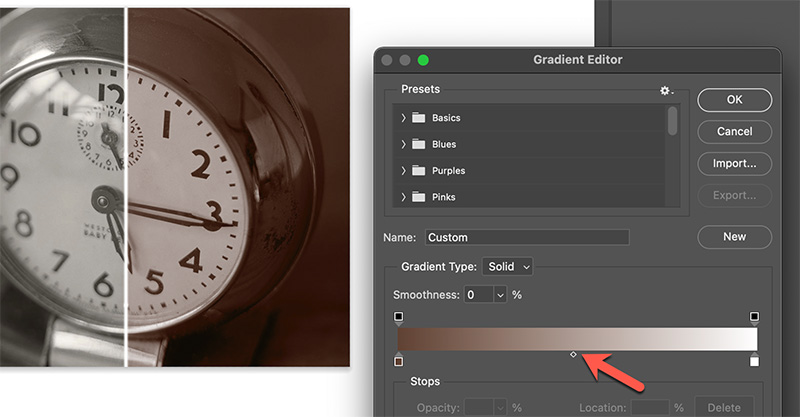Select the brown left color stop
Screen dimensions: 800x417
(x=399, y=361)
